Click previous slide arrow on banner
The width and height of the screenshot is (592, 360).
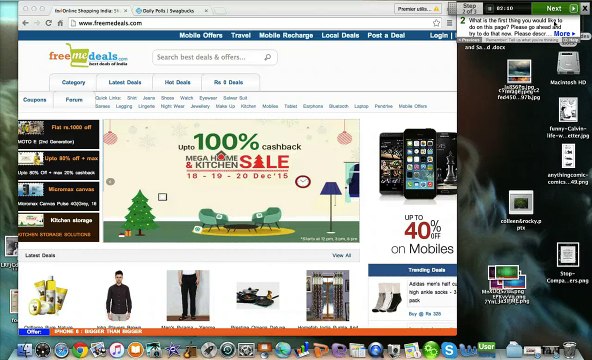tap(110, 182)
